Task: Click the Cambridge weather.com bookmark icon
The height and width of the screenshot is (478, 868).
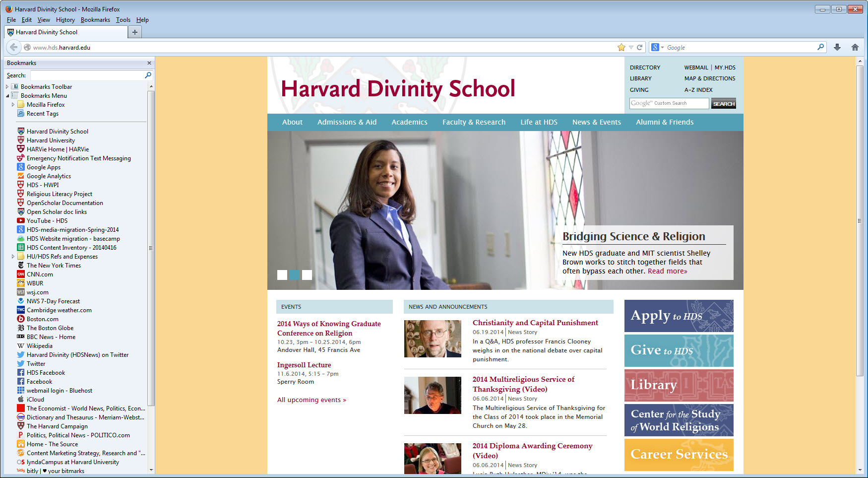Action: coord(21,310)
